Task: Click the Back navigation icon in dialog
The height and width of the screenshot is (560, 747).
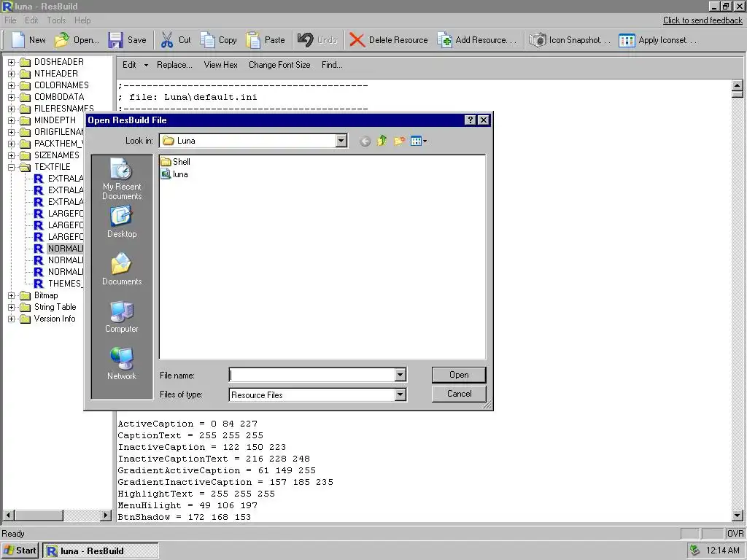Action: click(365, 141)
